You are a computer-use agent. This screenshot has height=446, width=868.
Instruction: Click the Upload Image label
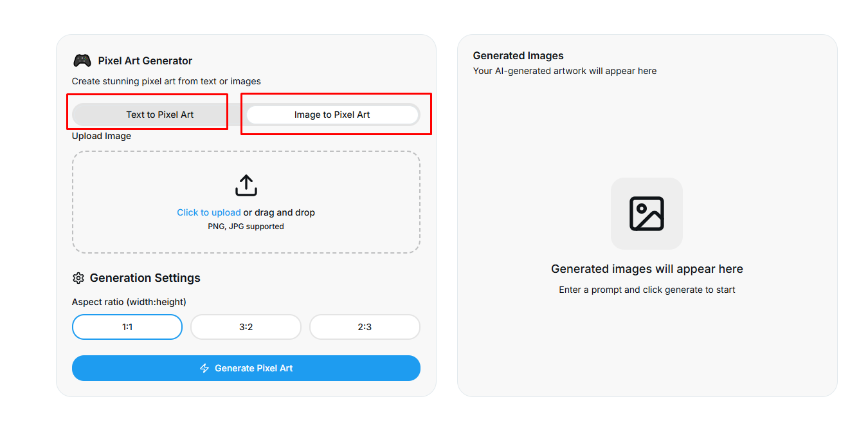tap(102, 136)
